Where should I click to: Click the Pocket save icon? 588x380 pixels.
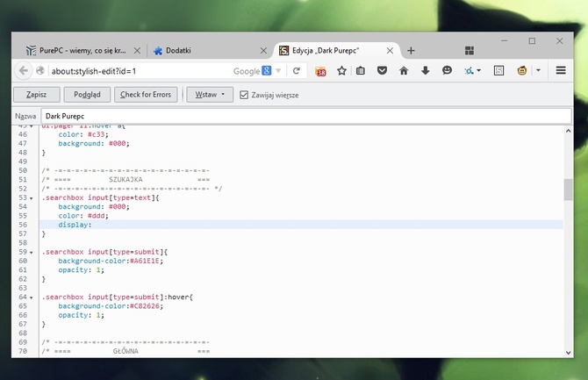tap(382, 70)
